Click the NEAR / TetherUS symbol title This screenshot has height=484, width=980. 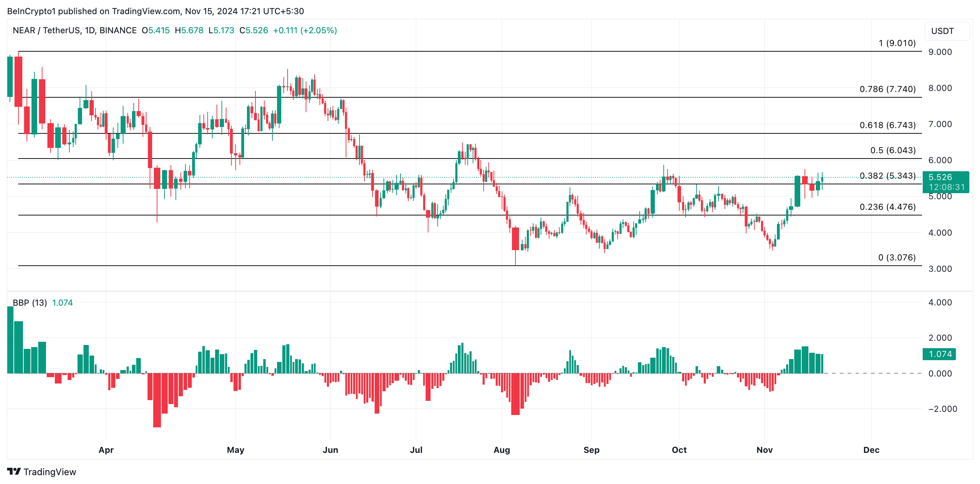[x=74, y=30]
